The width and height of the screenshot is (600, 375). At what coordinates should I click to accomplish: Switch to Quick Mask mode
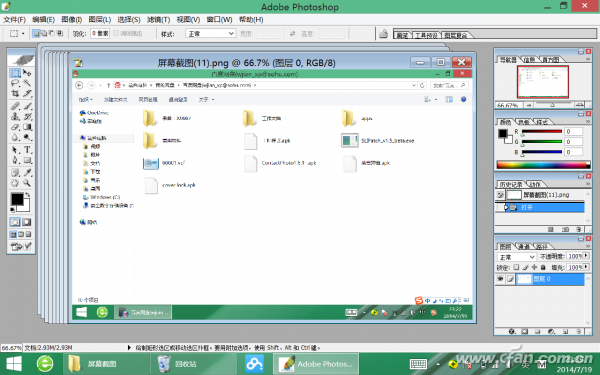pos(27,222)
